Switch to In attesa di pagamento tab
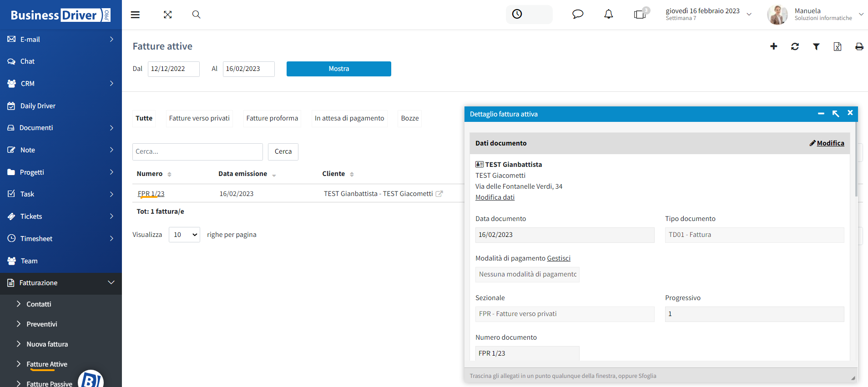Image resolution: width=868 pixels, height=387 pixels. [349, 118]
